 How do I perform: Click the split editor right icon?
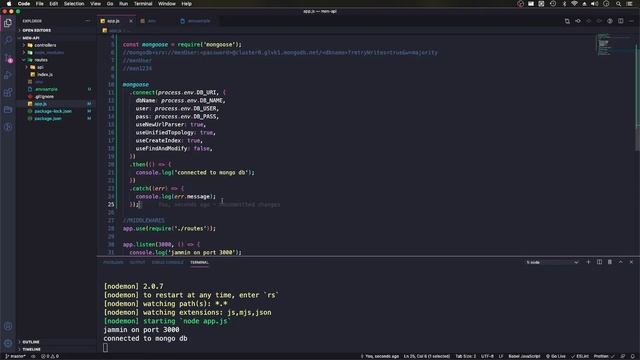tap(620, 21)
